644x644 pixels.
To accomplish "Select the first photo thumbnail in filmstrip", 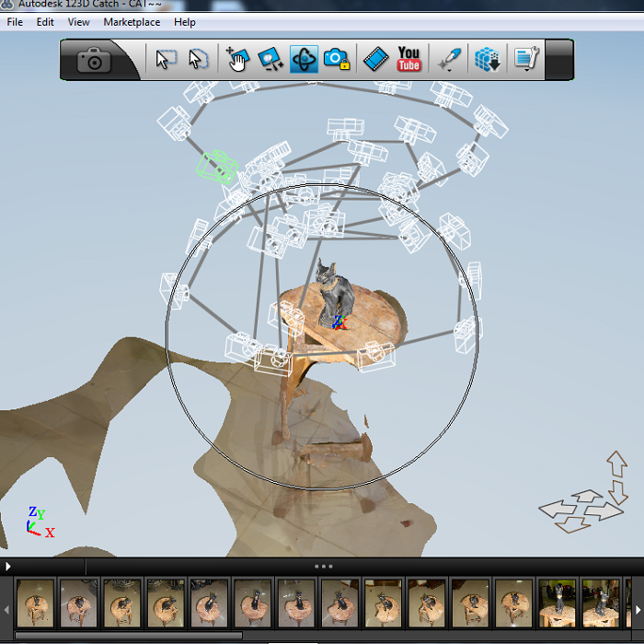I will click(35, 603).
